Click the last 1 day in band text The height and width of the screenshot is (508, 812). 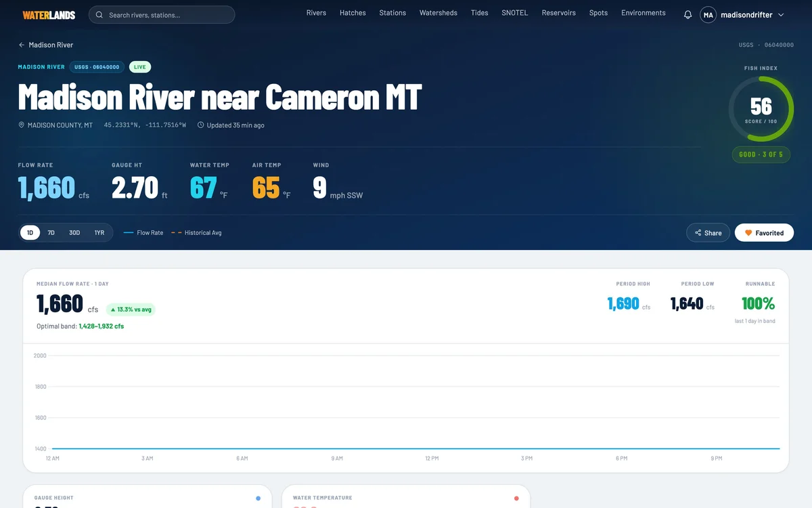coord(755,321)
